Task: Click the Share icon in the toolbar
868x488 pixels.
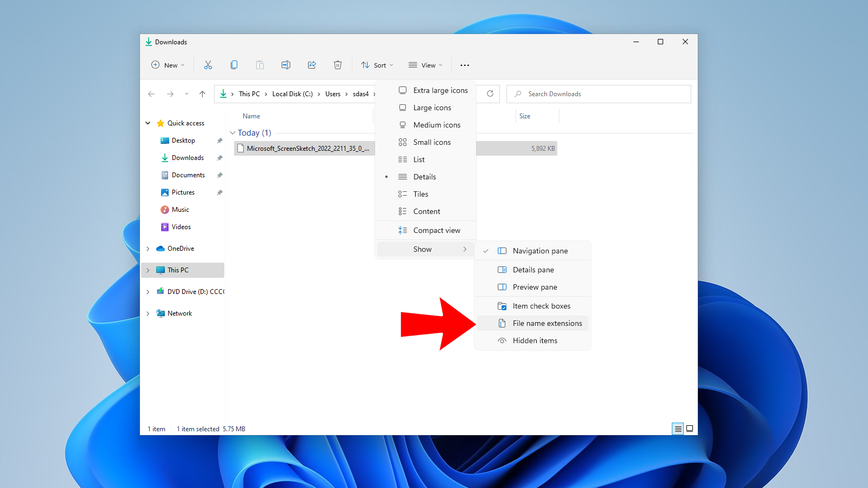Action: (312, 65)
